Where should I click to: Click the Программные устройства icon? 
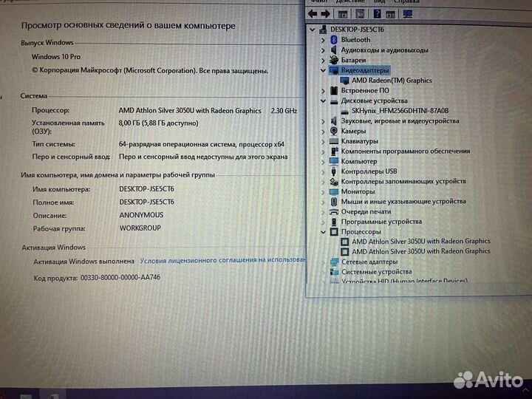[334, 222]
